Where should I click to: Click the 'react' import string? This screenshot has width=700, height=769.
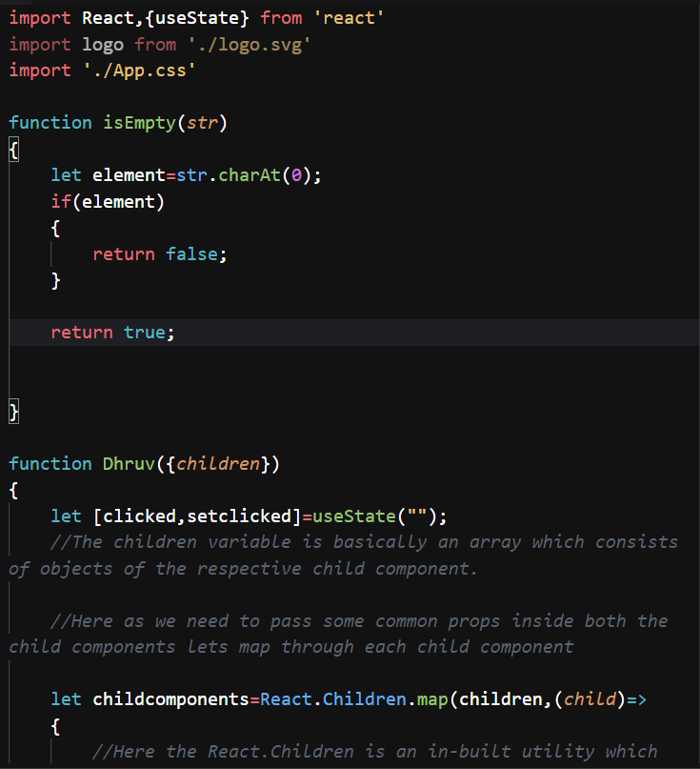[x=349, y=18]
